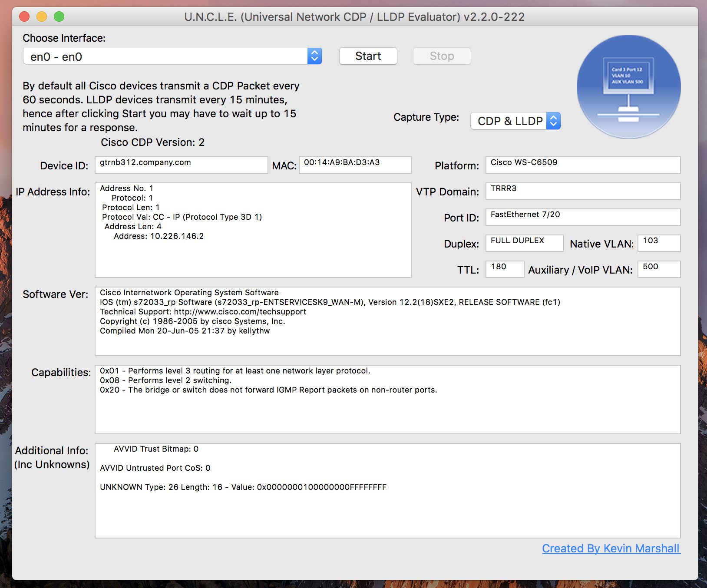Click the 0x01 level 3 routing capability line
This screenshot has width=707, height=588.
(x=235, y=371)
